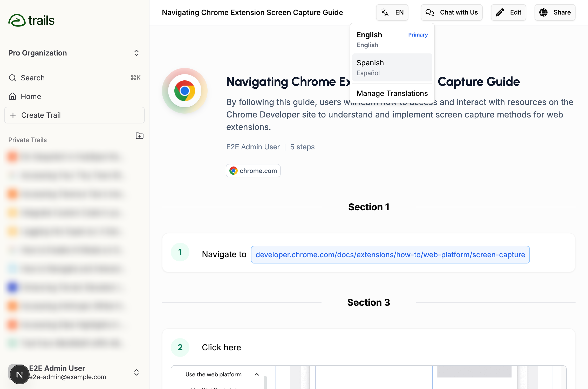
Task: Click the E2E Admin User avatar
Action: pyautogui.click(x=19, y=374)
